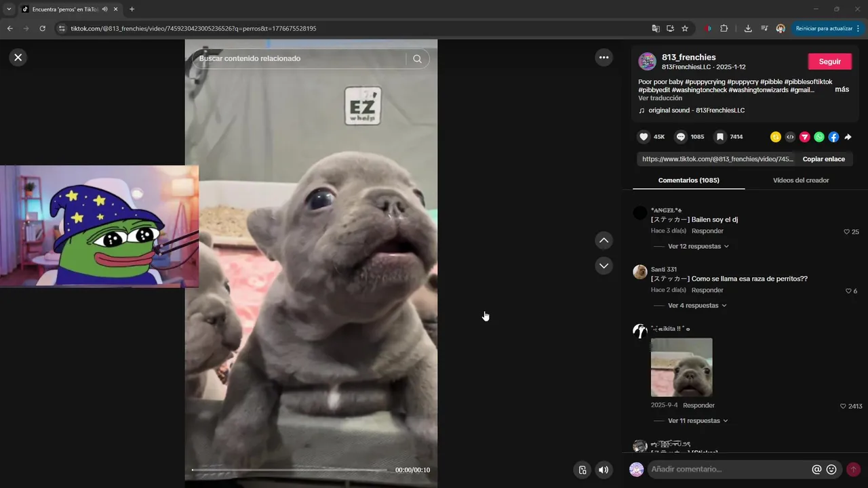
Task: Open a new browser tab with plus
Action: click(x=132, y=9)
